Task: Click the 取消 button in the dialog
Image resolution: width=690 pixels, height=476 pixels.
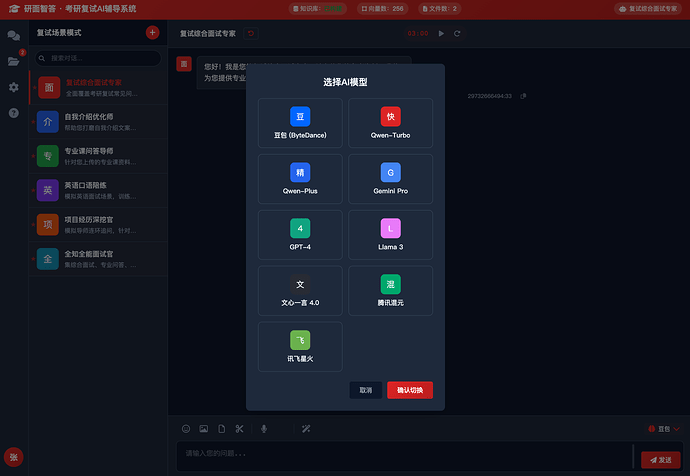Action: [366, 390]
